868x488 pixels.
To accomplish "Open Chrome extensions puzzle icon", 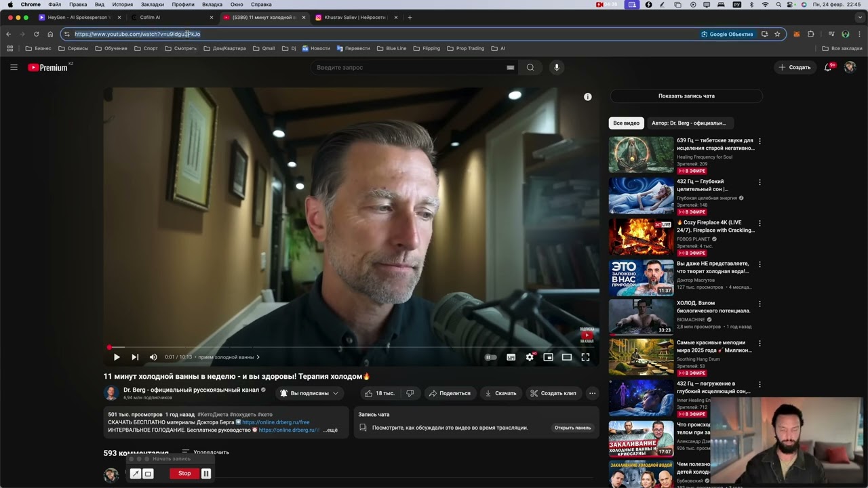I will (x=811, y=34).
